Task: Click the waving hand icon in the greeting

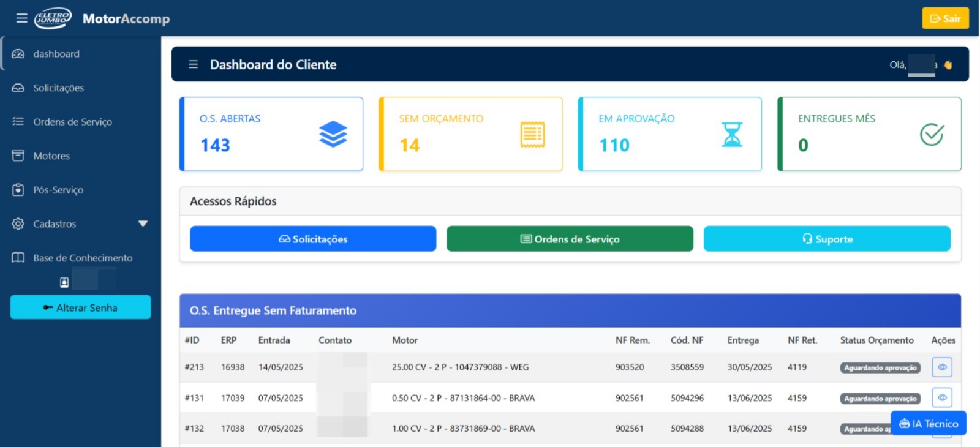Action: pos(948,65)
